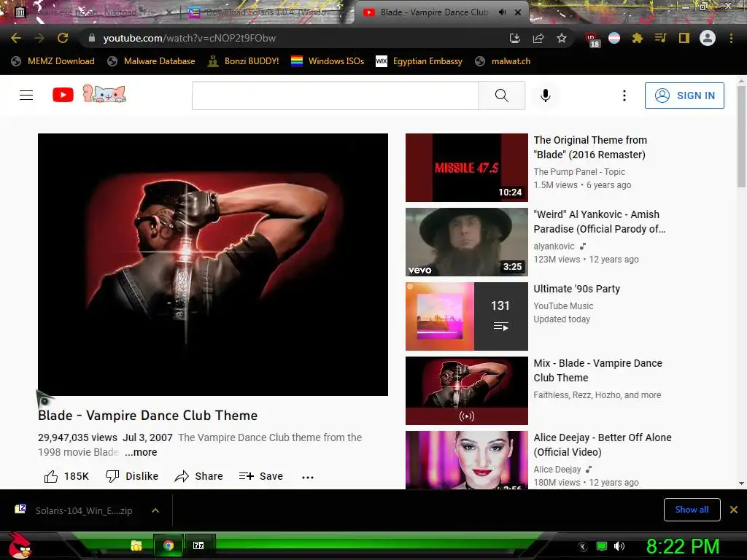Image resolution: width=747 pixels, height=560 pixels.
Task: Click the Blade video player
Action: (x=213, y=264)
